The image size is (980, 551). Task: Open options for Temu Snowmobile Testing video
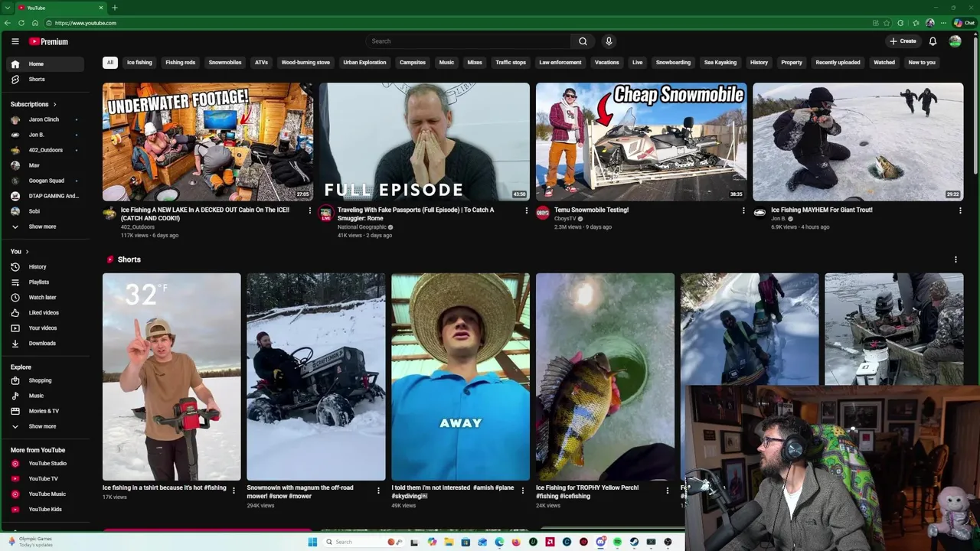pyautogui.click(x=743, y=210)
